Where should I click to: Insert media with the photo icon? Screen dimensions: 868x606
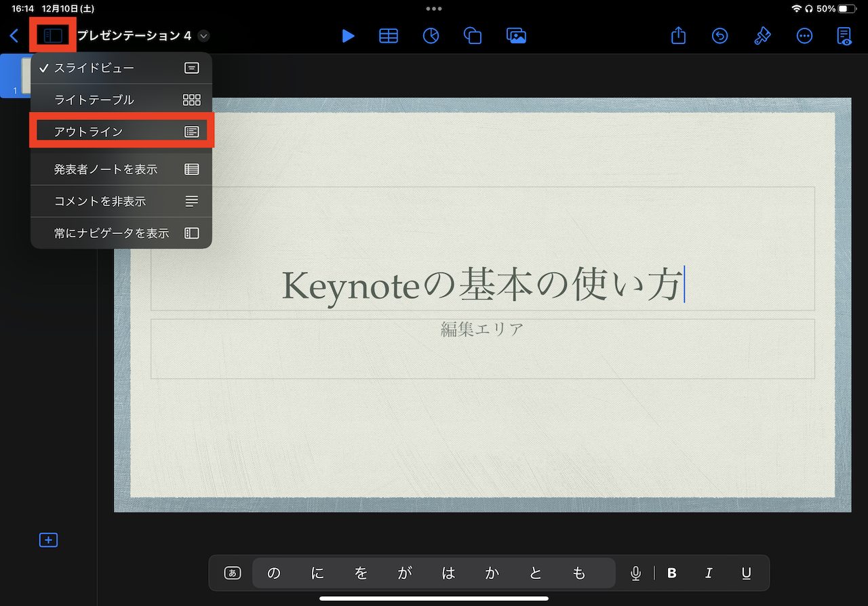pyautogui.click(x=517, y=36)
